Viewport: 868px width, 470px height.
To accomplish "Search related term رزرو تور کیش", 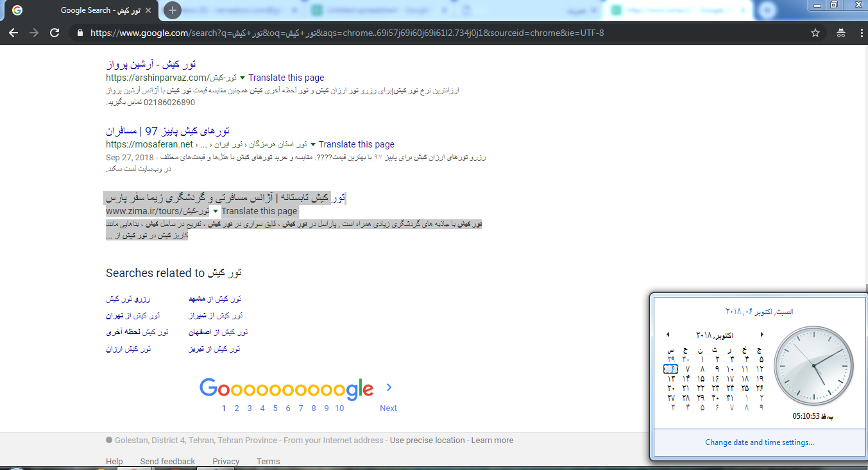I will (x=128, y=299).
